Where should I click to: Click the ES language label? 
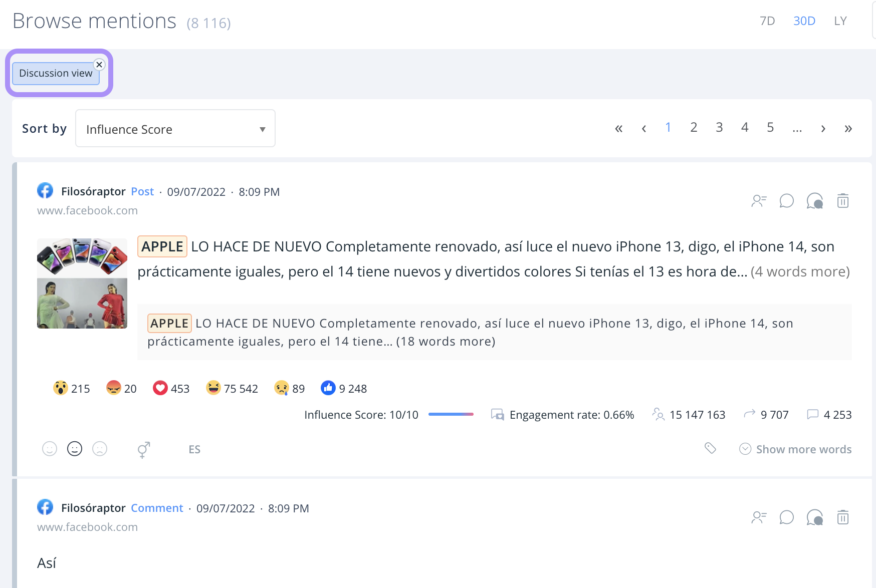(x=194, y=449)
